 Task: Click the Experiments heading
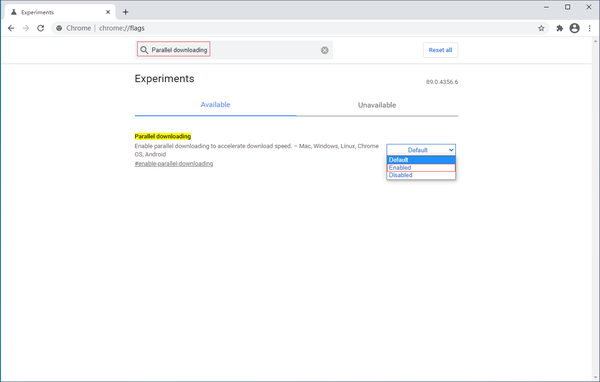click(165, 78)
